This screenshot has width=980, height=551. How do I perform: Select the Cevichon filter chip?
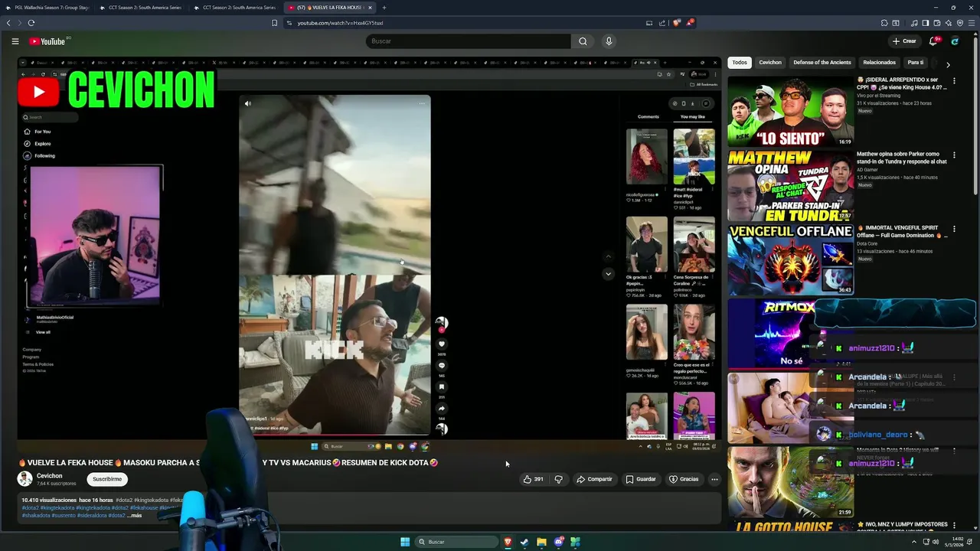click(770, 63)
